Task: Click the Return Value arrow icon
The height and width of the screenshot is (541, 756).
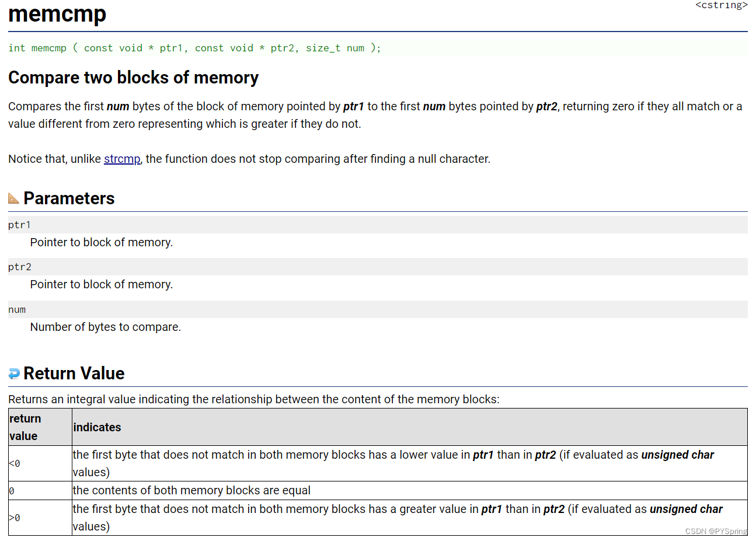Action: pos(14,374)
